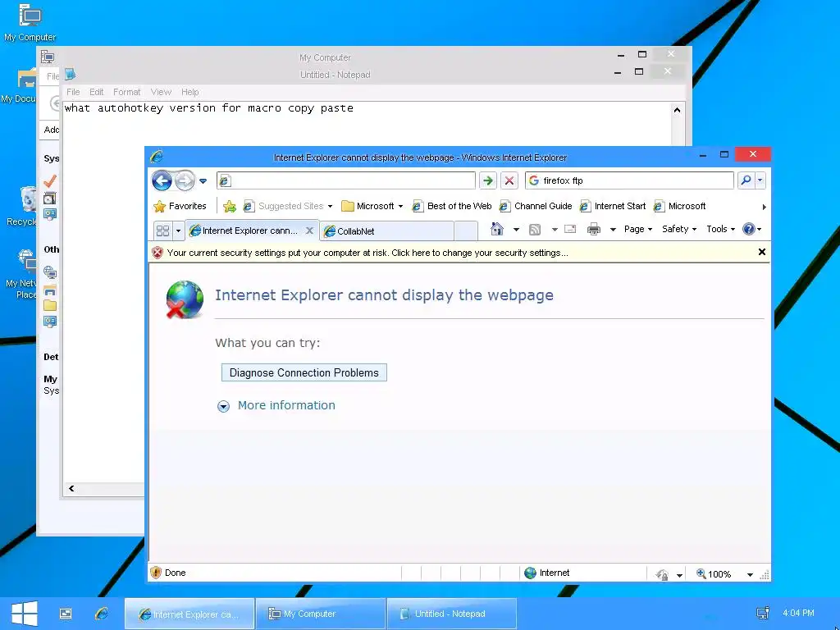
Task: Open the Best of the Web link
Action: 452,206
